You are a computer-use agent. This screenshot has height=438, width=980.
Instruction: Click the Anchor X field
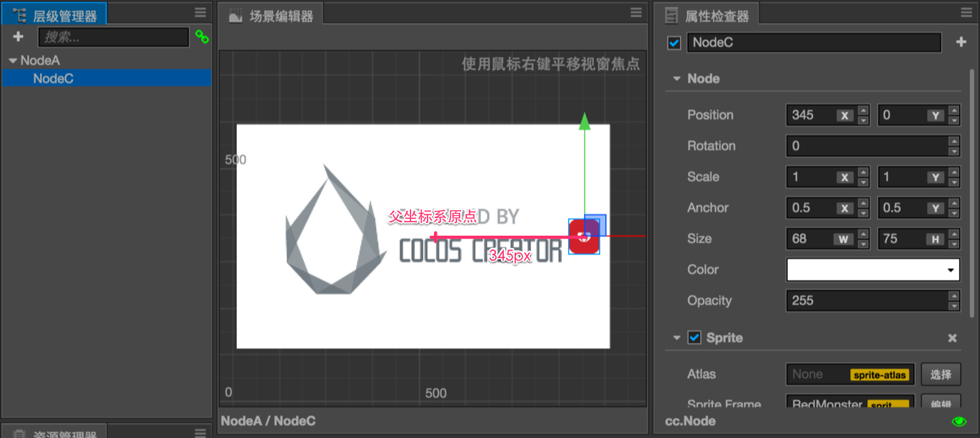tap(822, 208)
